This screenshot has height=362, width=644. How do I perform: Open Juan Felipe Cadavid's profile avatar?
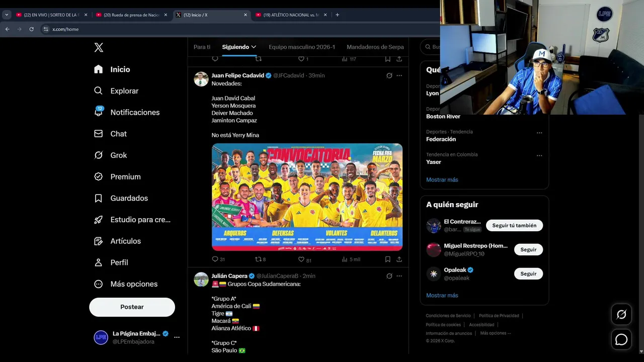[x=201, y=79]
